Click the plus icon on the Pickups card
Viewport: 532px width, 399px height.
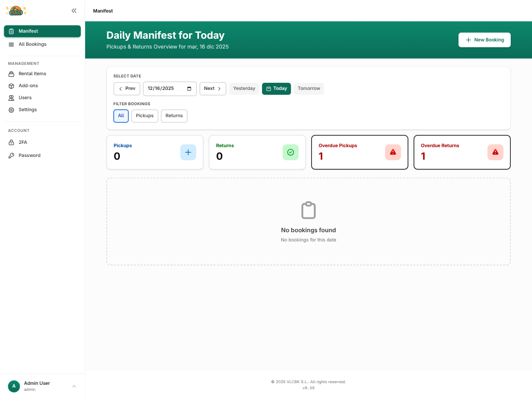coord(188,152)
